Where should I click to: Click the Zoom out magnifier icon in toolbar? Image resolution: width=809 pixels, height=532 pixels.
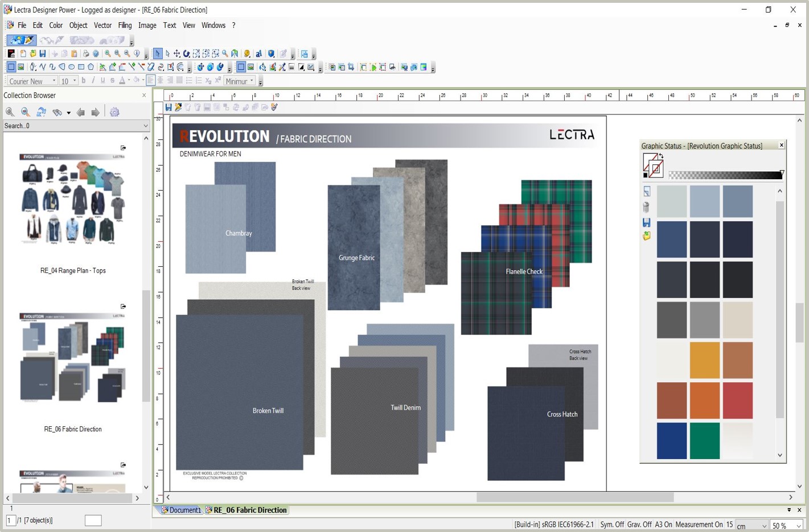[x=127, y=53]
